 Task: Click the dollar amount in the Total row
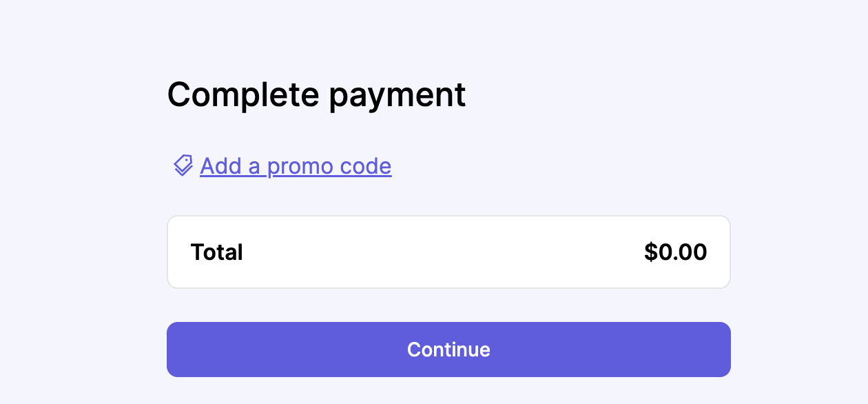[676, 252]
